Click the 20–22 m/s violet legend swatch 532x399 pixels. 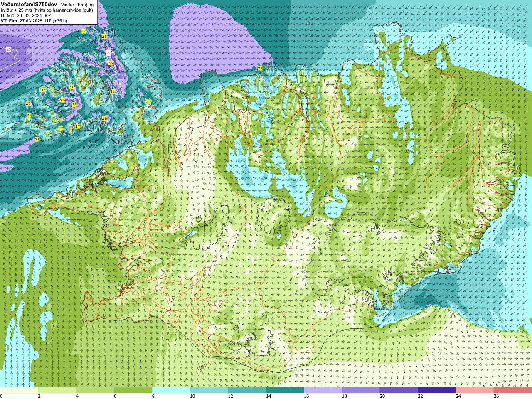pos(399,390)
